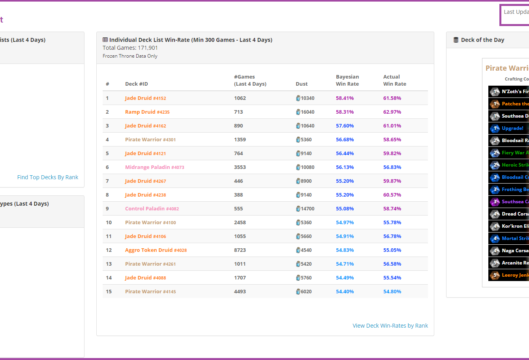Click the dust icon in Pirate Warrior #4145 row

(298, 292)
